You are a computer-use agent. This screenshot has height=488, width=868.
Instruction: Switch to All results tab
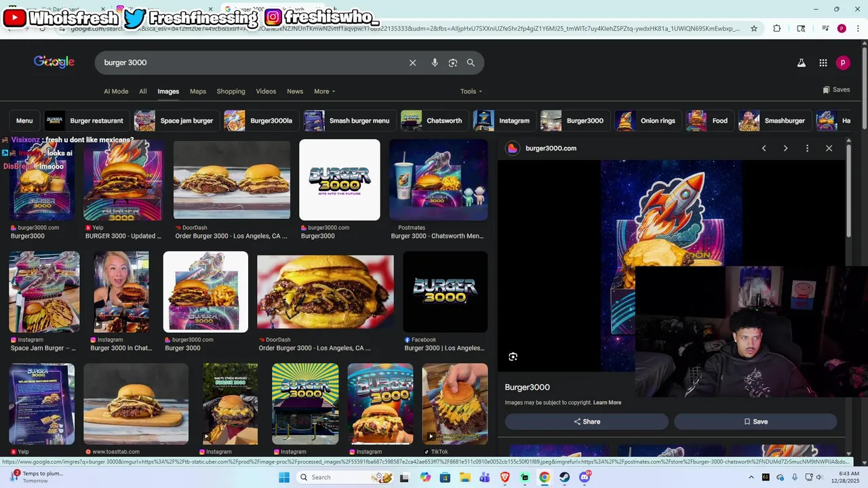143,91
